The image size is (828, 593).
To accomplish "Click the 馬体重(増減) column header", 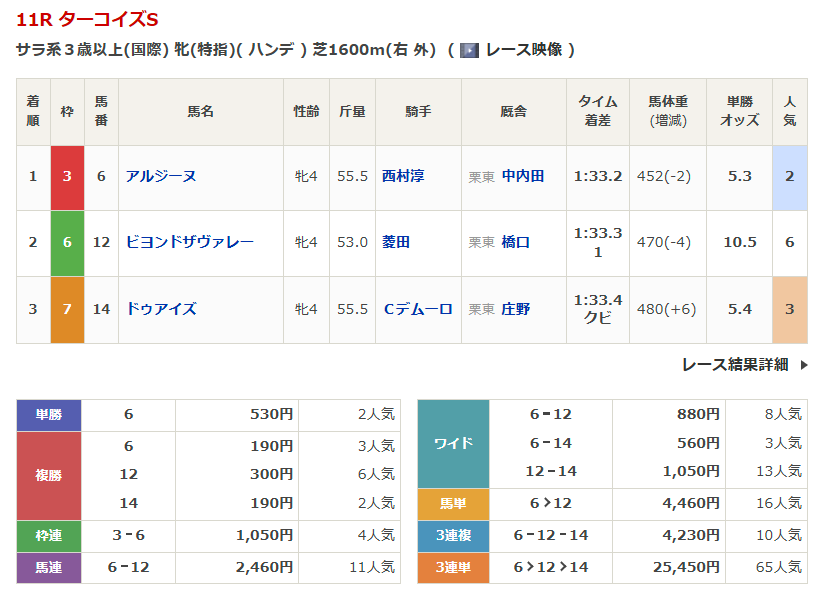I will click(668, 111).
